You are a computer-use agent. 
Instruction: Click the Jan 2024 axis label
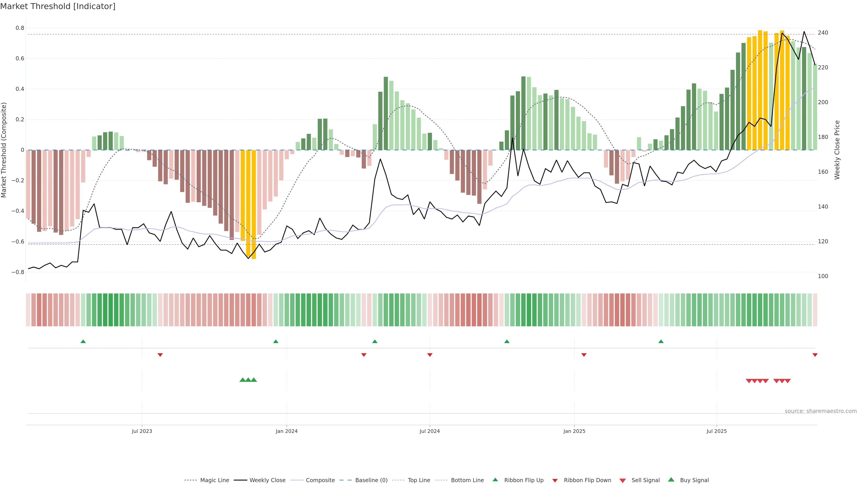(286, 431)
